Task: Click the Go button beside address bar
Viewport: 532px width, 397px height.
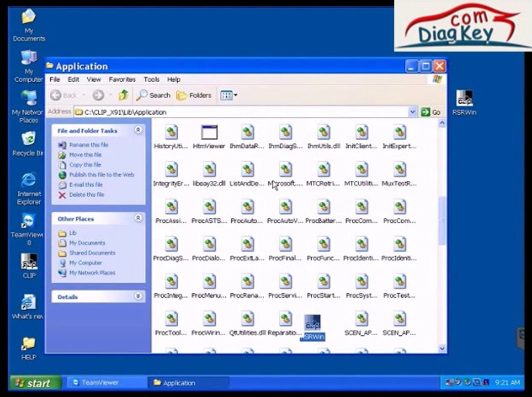Action: point(431,112)
